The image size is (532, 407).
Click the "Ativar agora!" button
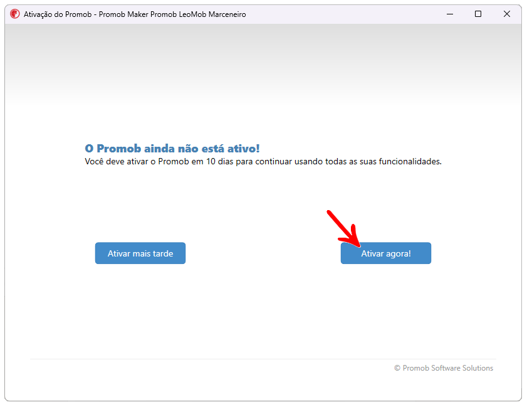[x=386, y=253]
